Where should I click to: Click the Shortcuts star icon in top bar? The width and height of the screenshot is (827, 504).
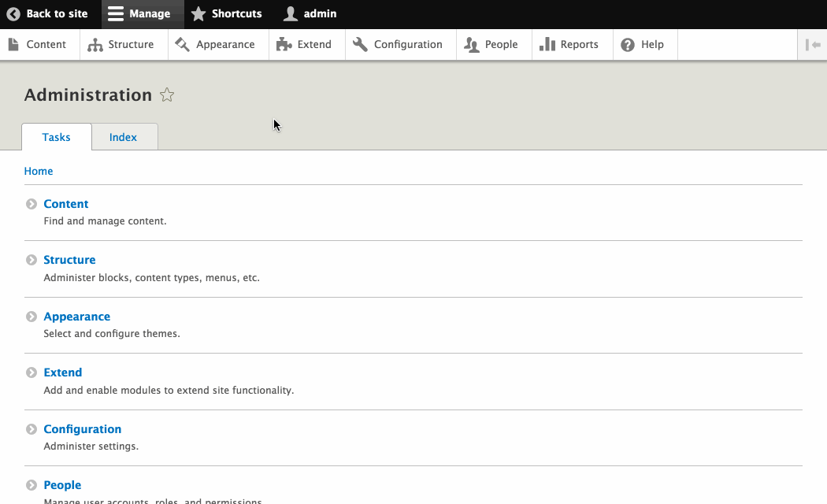pyautogui.click(x=198, y=13)
